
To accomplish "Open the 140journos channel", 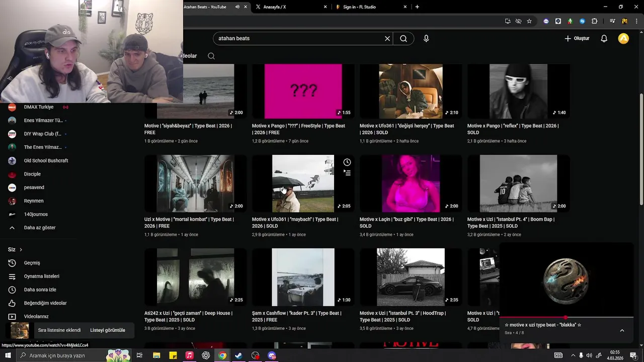I will point(36,214).
